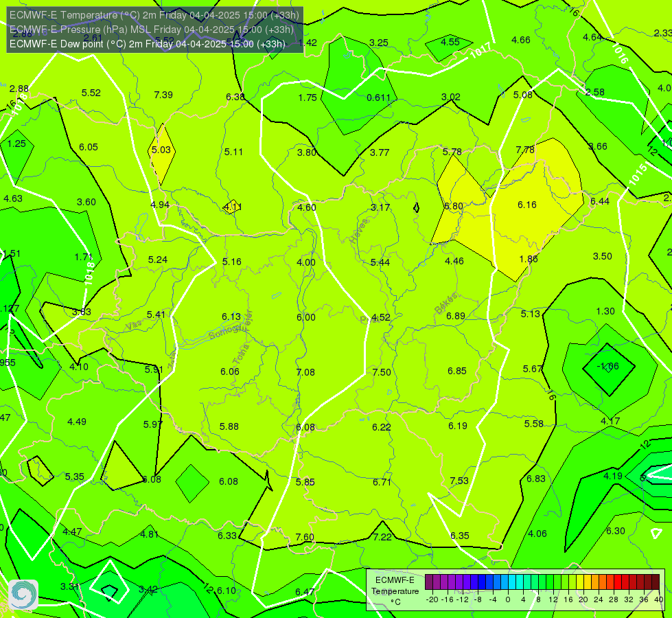The width and height of the screenshot is (672, 618).
Task: Click the Tolna county label
Action: point(241,354)
